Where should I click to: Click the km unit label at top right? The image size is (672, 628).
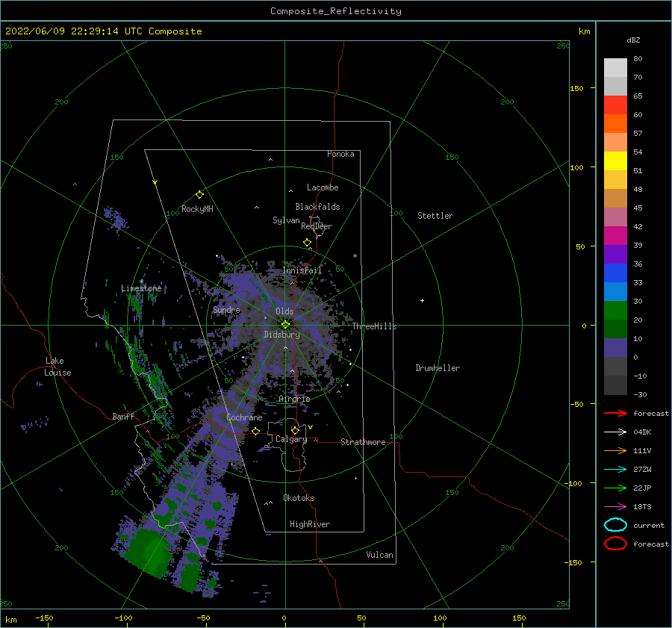click(x=584, y=31)
